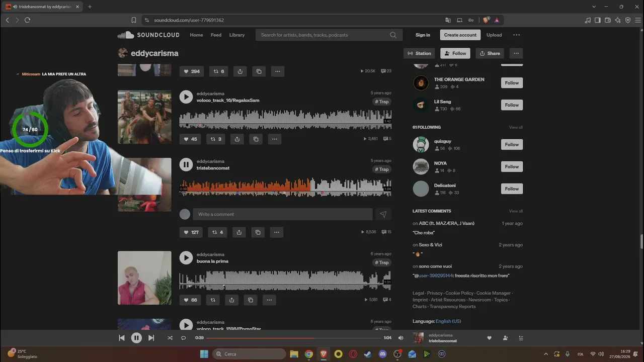The width and height of the screenshot is (644, 362).
Task: Filter by the Trap tag on tristebancomat
Action: tap(382, 169)
